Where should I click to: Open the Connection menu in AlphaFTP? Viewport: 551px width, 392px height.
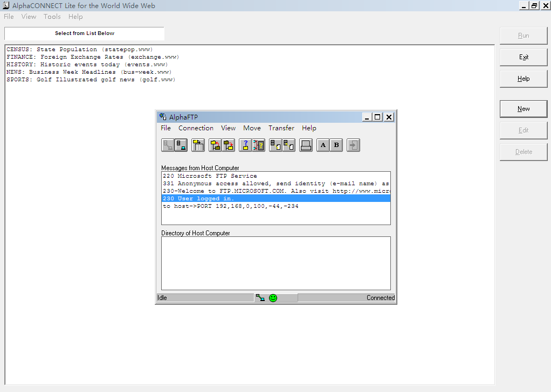196,128
